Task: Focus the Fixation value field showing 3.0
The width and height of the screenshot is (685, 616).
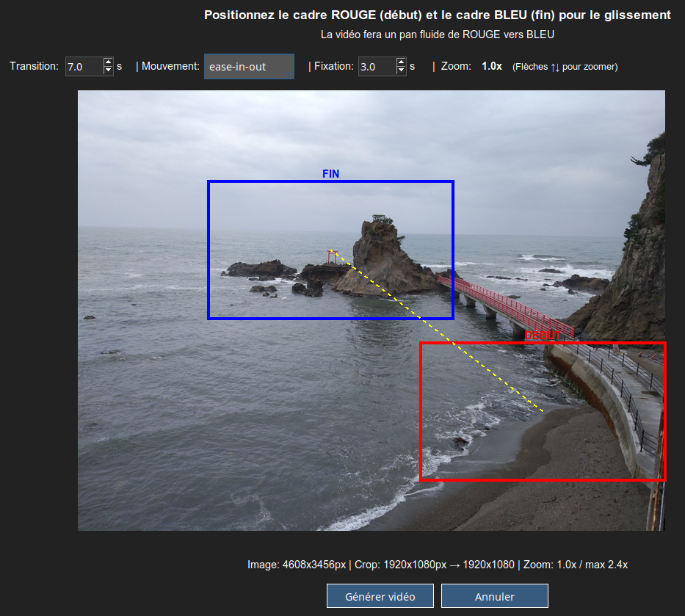Action: 376,67
